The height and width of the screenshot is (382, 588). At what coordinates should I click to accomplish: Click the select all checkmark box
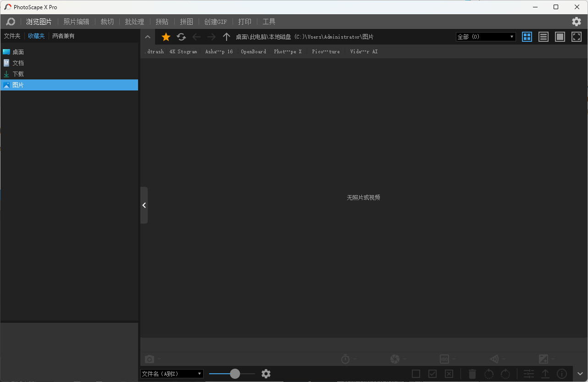tap(433, 374)
